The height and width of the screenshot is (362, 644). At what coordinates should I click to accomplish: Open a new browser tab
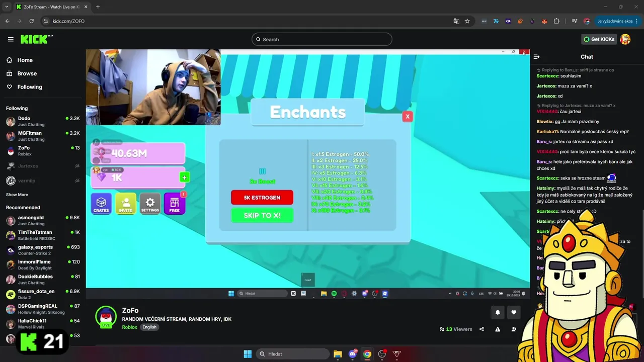(x=98, y=7)
